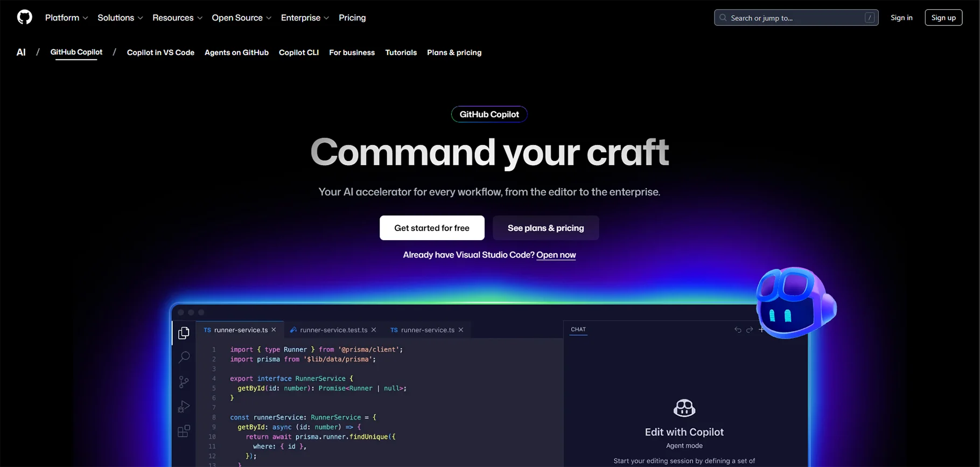The height and width of the screenshot is (467, 980).
Task: Click the export interface RunnerService line
Action: (x=291, y=379)
